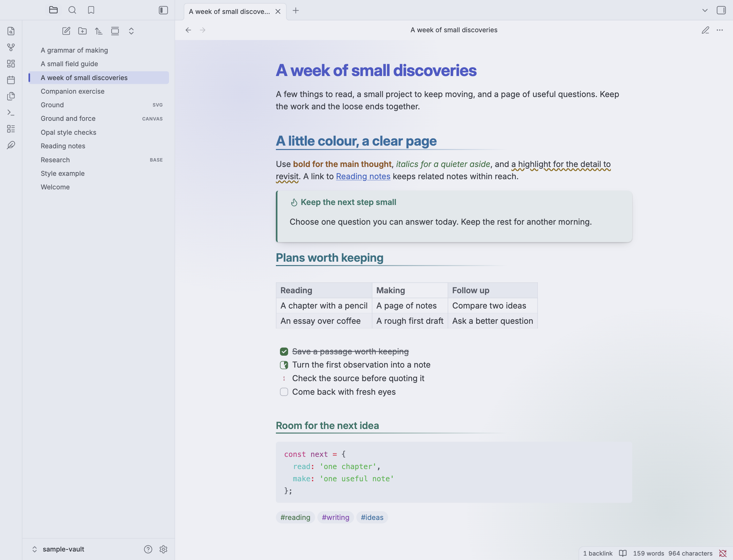Open the 'Research' base file
This screenshot has width=733, height=560.
tap(98, 160)
